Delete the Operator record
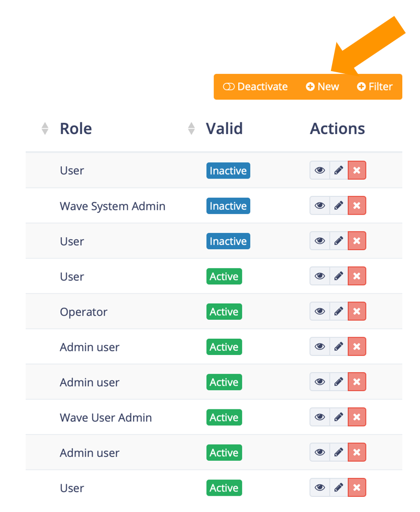420x512 pixels. coord(357,311)
